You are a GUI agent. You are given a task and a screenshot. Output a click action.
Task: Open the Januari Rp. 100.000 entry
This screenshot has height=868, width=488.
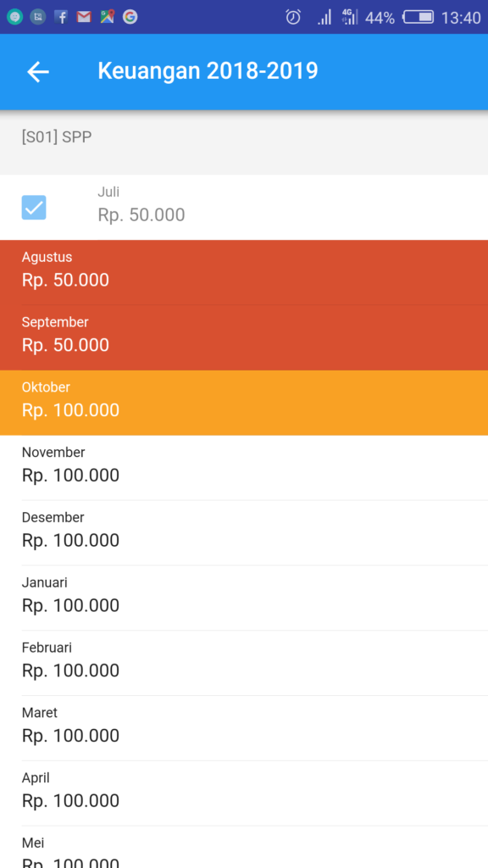244,598
